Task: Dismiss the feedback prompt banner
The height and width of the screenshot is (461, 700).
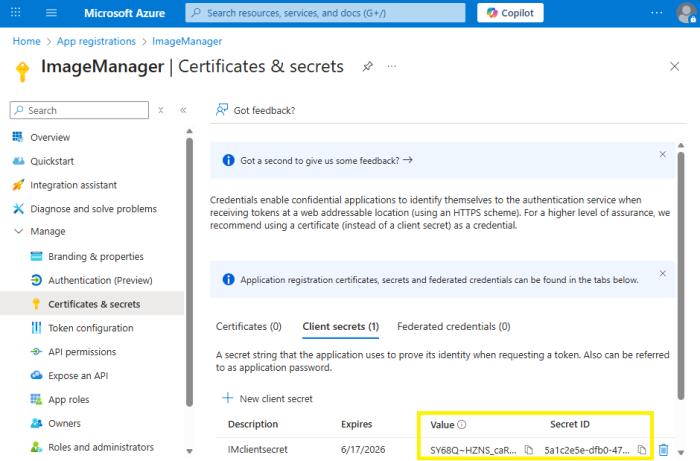Action: (662, 154)
